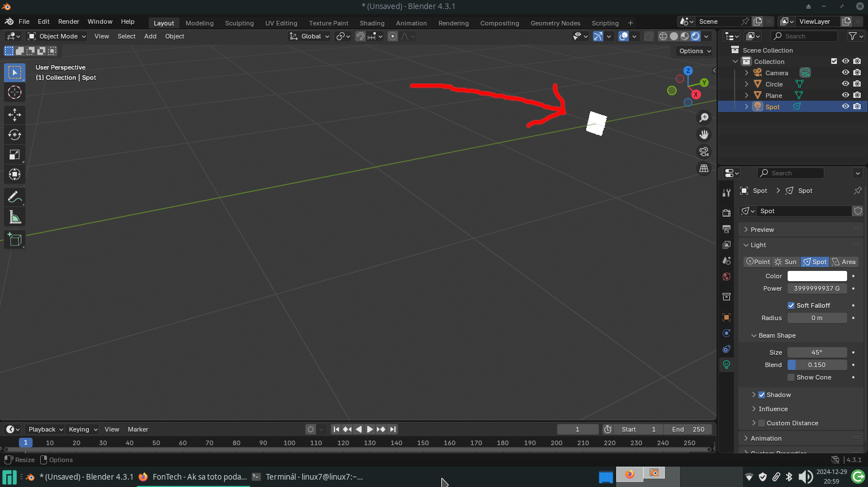Image resolution: width=868 pixels, height=487 pixels.
Task: Set light type to Sun
Action: tap(785, 262)
